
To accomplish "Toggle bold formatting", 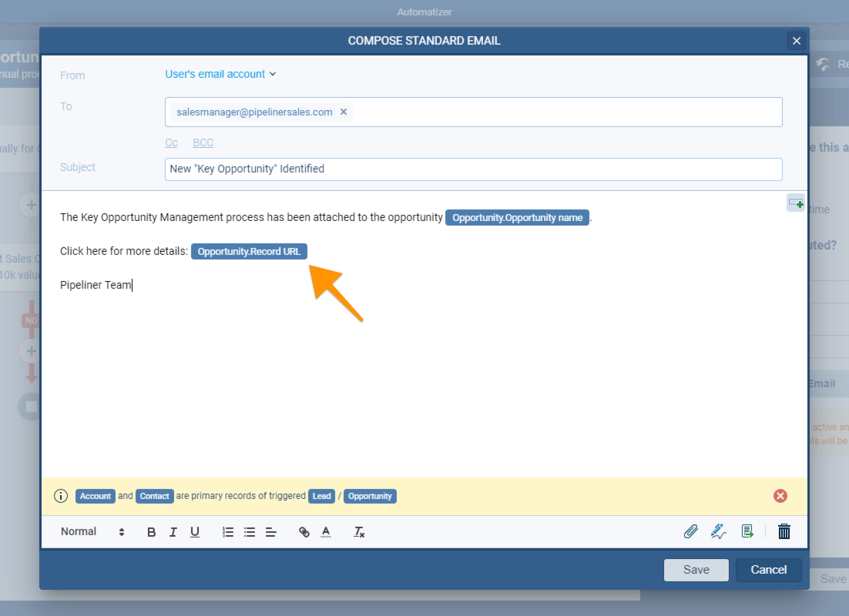I will 151,531.
